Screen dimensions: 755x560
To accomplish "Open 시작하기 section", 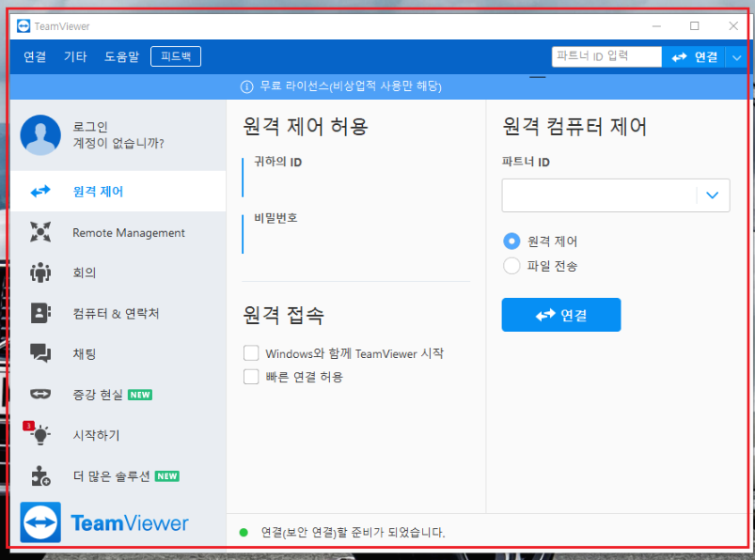I will point(118,435).
